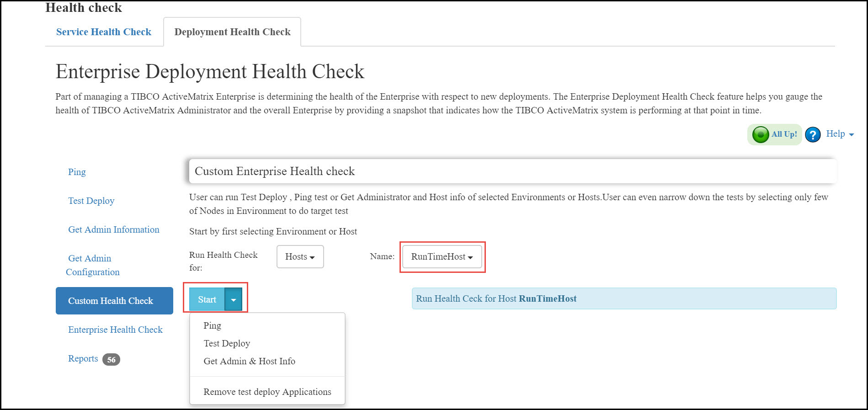Choose Ping from the Start menu
The width and height of the screenshot is (868, 410).
tap(213, 325)
